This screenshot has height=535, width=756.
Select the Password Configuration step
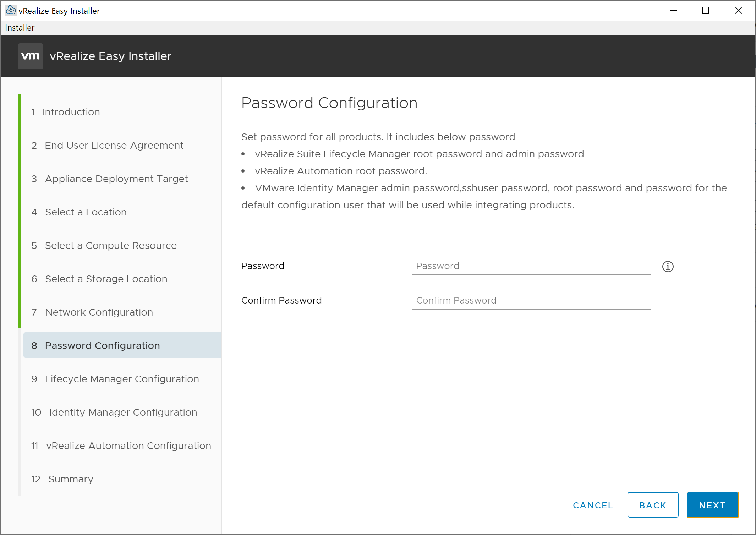click(102, 345)
